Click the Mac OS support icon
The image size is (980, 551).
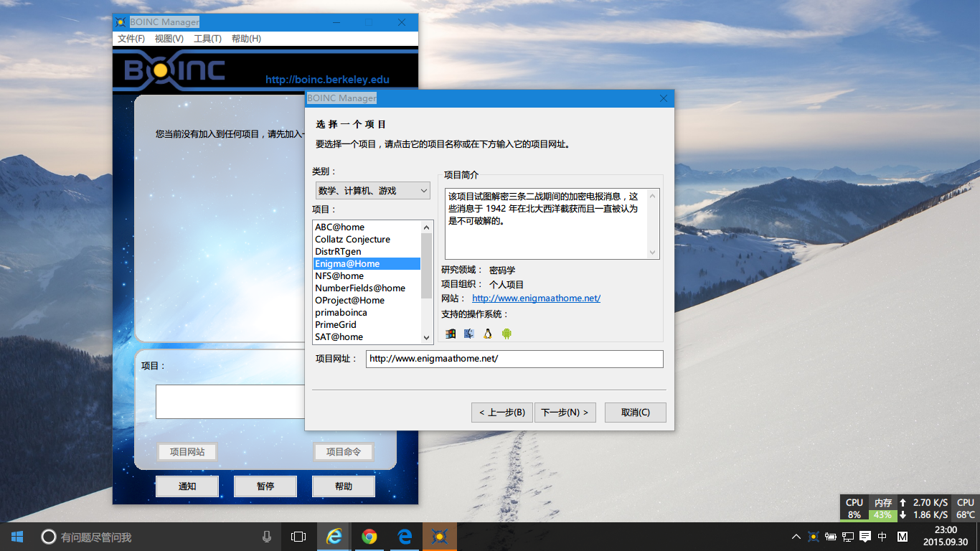click(x=469, y=334)
